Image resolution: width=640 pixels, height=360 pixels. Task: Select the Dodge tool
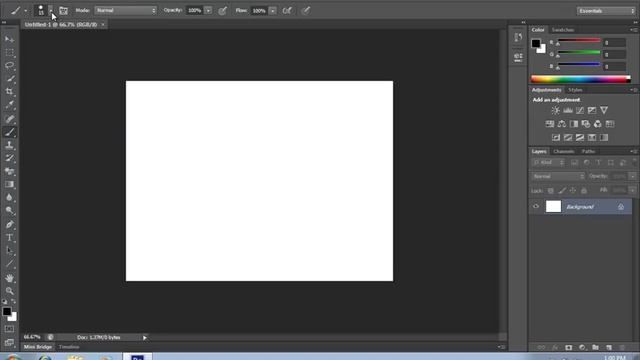[9, 211]
